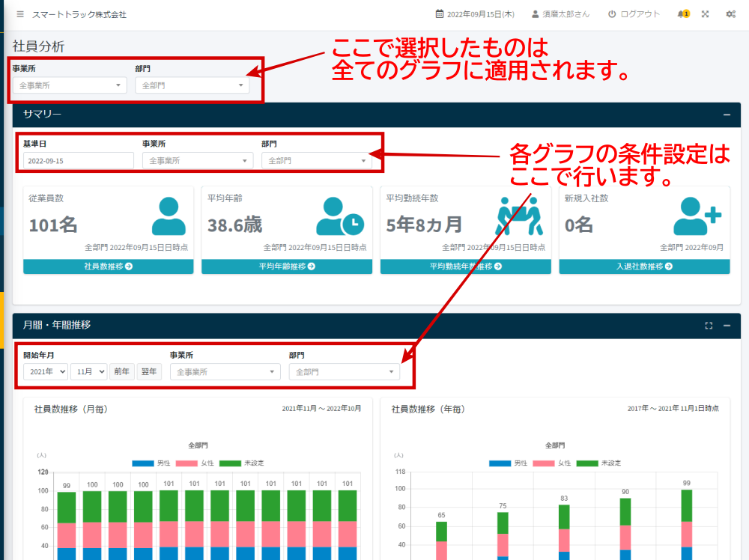
Task: Open the top 部門 dropdown
Action: click(x=192, y=85)
